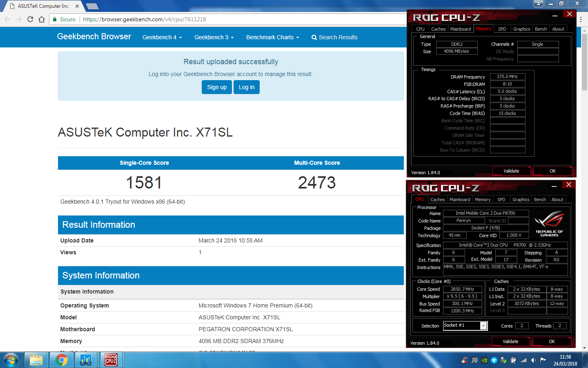
Task: Click OK in the lower CPU-Z window
Action: (552, 341)
